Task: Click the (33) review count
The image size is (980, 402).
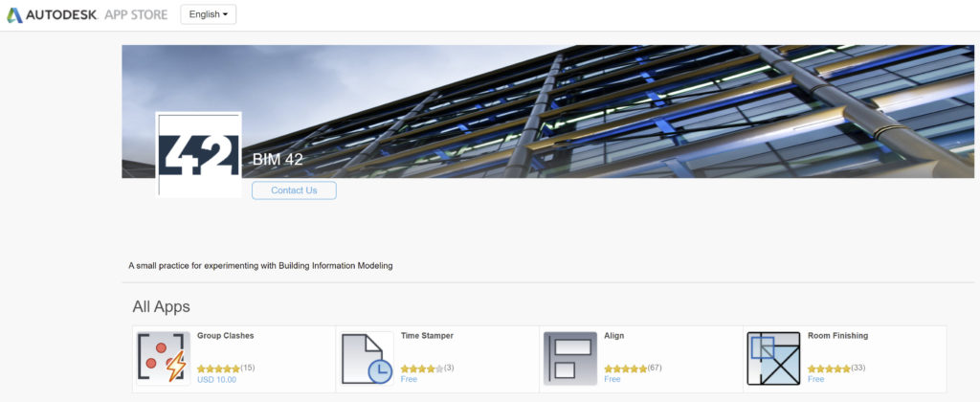Action: pos(858,368)
